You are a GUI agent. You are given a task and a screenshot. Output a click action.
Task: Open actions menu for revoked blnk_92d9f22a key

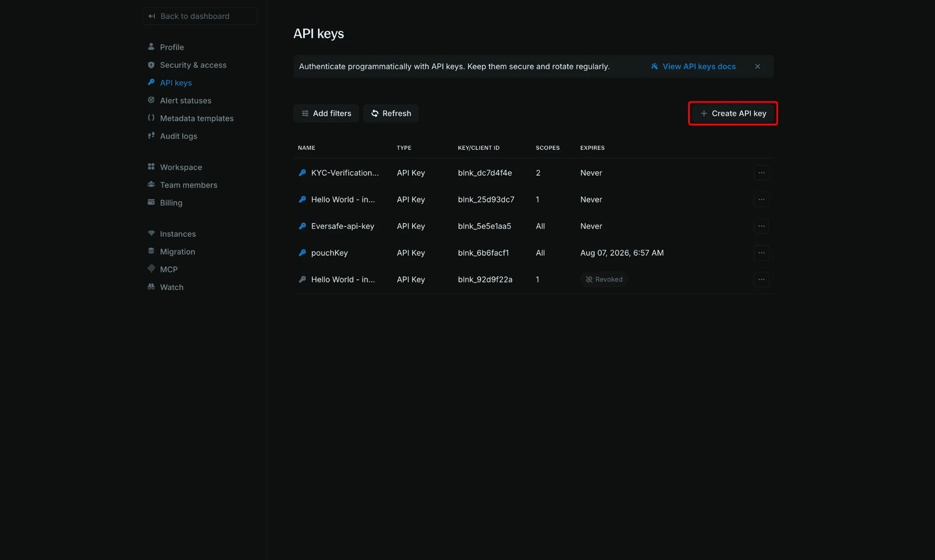[761, 280]
